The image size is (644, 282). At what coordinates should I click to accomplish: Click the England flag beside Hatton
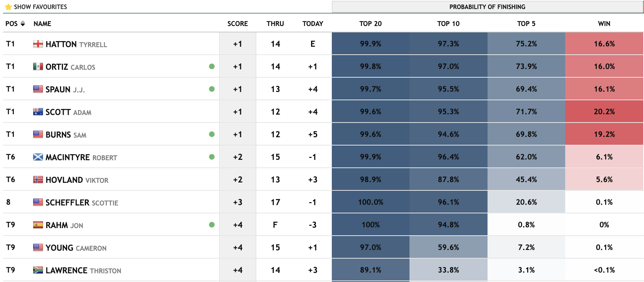pos(38,44)
